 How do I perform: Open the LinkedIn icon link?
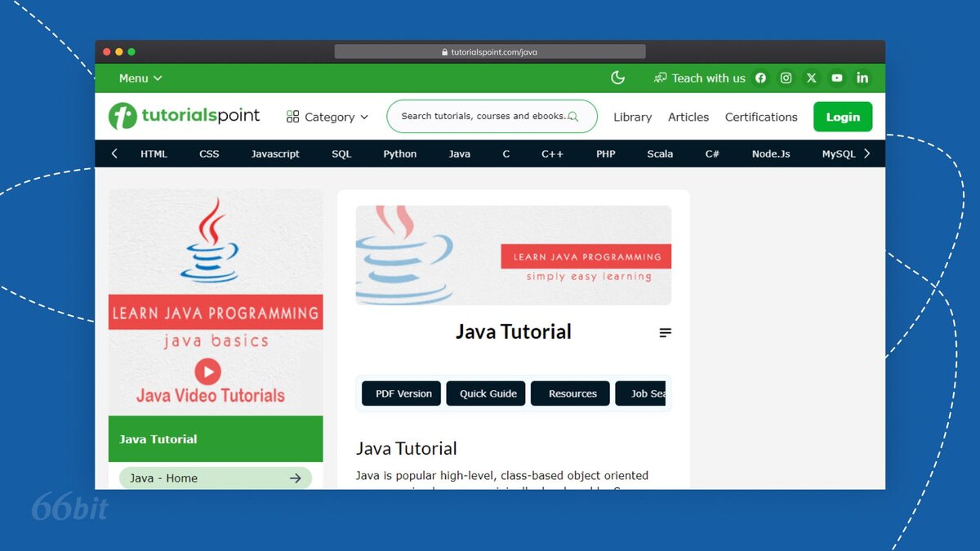click(x=862, y=78)
